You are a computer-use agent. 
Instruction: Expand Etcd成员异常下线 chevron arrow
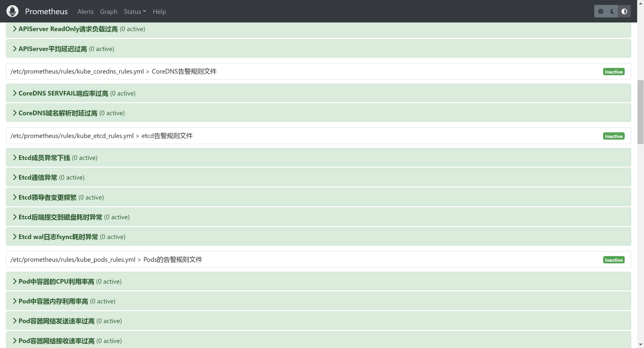pyautogui.click(x=15, y=158)
